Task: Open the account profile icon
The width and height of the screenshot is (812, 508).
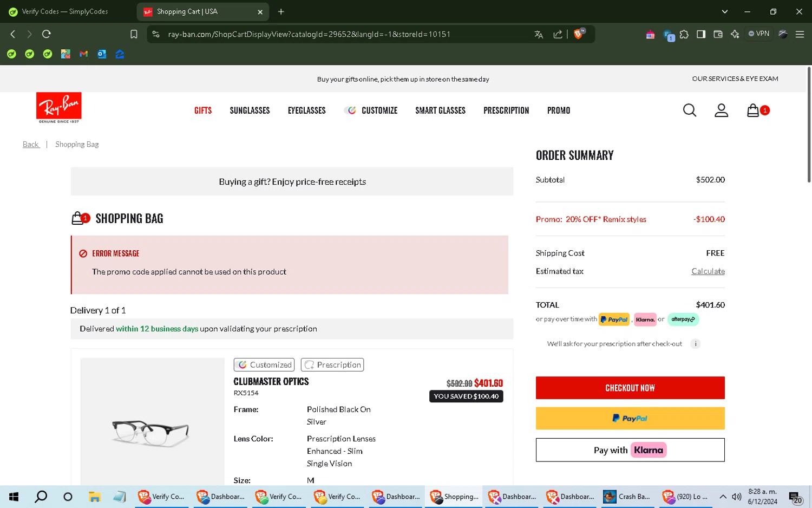Action: point(721,110)
